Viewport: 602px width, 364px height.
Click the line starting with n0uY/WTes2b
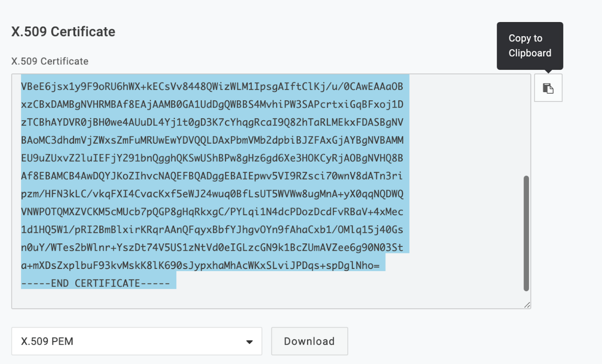click(x=212, y=247)
